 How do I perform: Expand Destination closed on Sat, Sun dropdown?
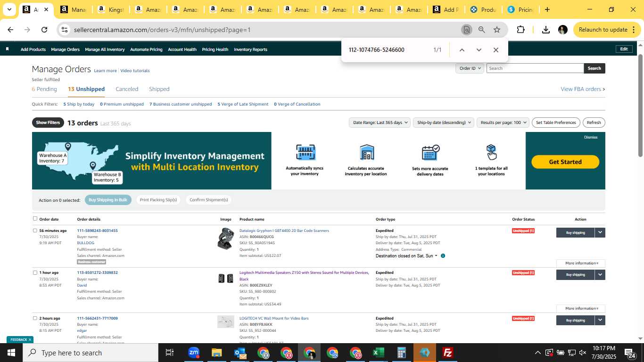pos(406,256)
